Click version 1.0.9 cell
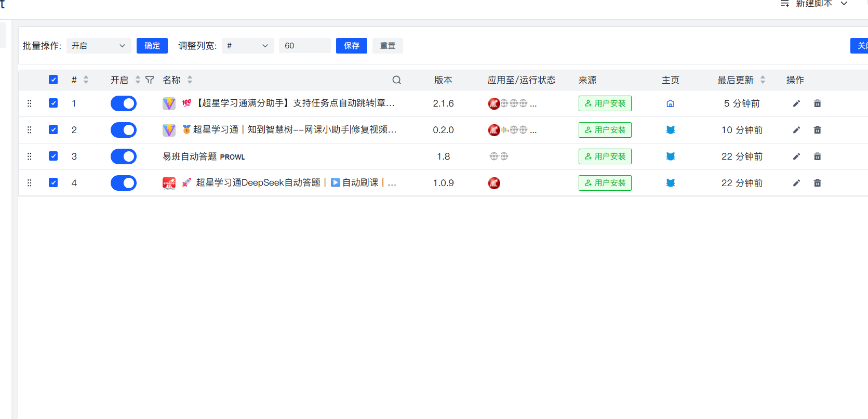The width and height of the screenshot is (868, 419). coord(443,183)
